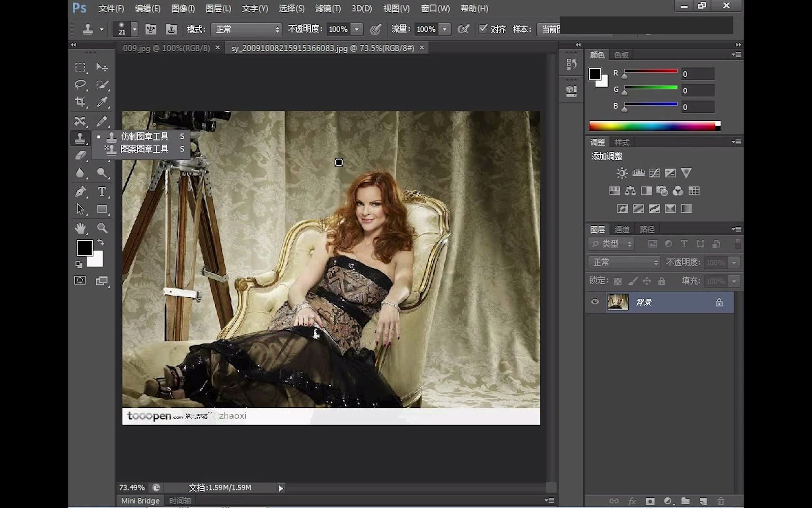Select the Brush tool
This screenshot has width=812, height=508.
102,121
